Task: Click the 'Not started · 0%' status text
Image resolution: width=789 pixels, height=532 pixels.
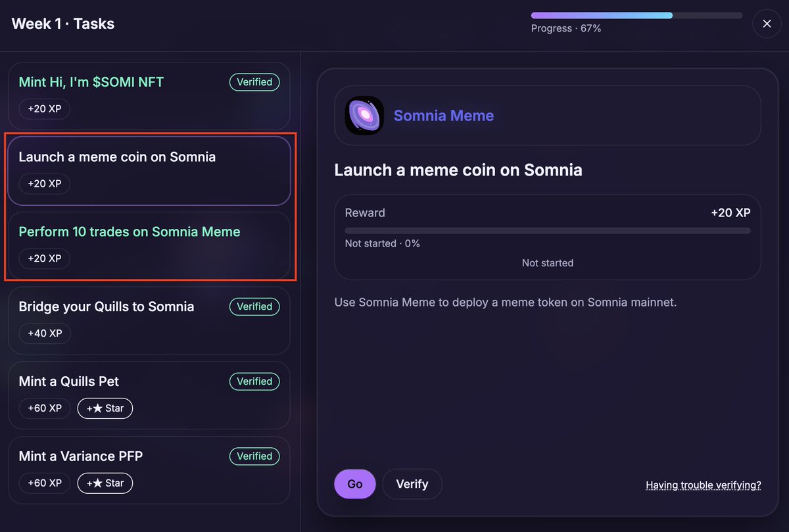Action: click(383, 243)
